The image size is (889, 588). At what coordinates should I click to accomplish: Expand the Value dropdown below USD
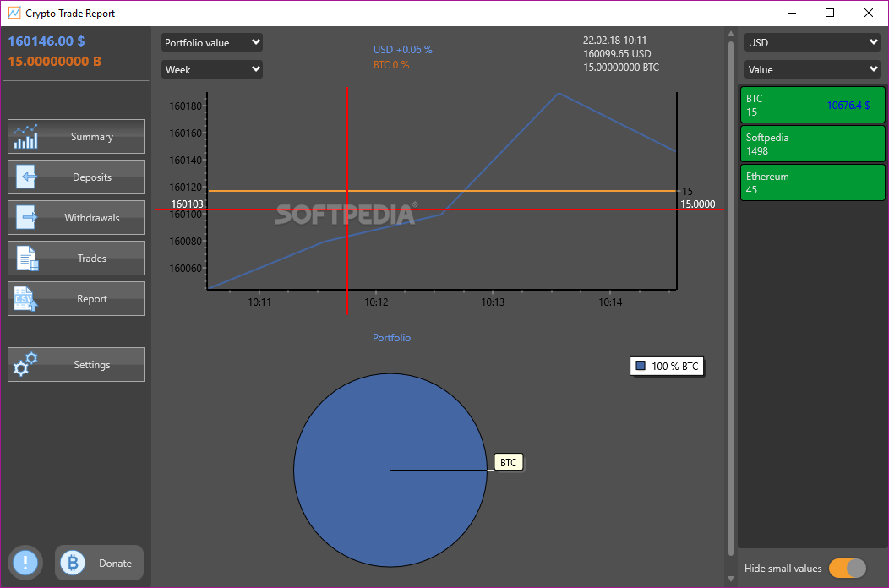click(x=811, y=69)
